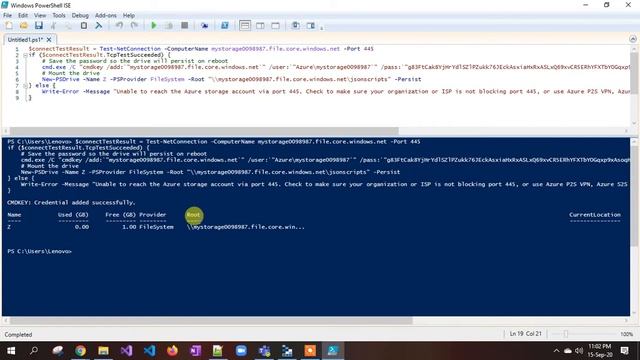Open OneNote from the taskbar
Screen dimensions: 640x360
pos(195,351)
